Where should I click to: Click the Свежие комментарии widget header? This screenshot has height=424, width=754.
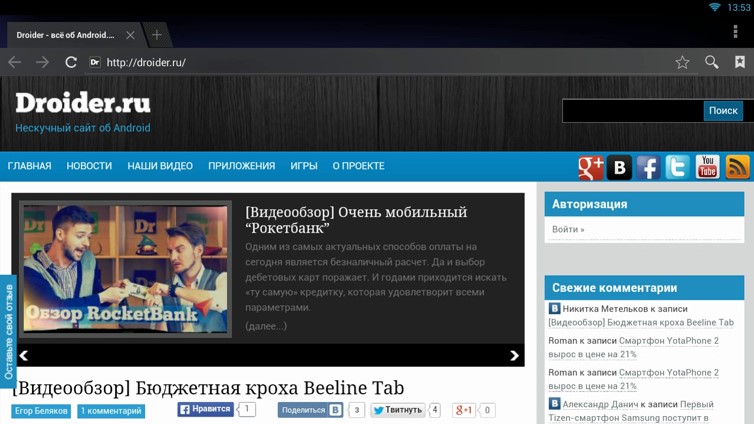(x=644, y=288)
